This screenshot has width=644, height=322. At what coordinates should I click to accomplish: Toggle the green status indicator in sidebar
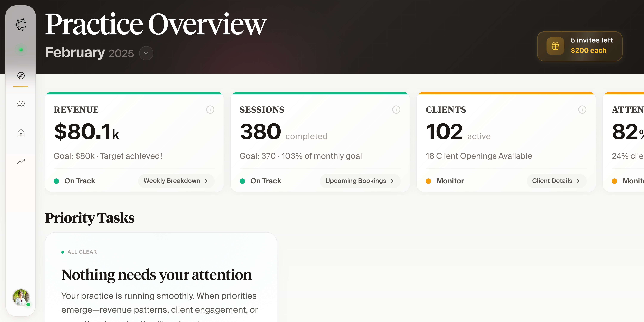coord(21,49)
